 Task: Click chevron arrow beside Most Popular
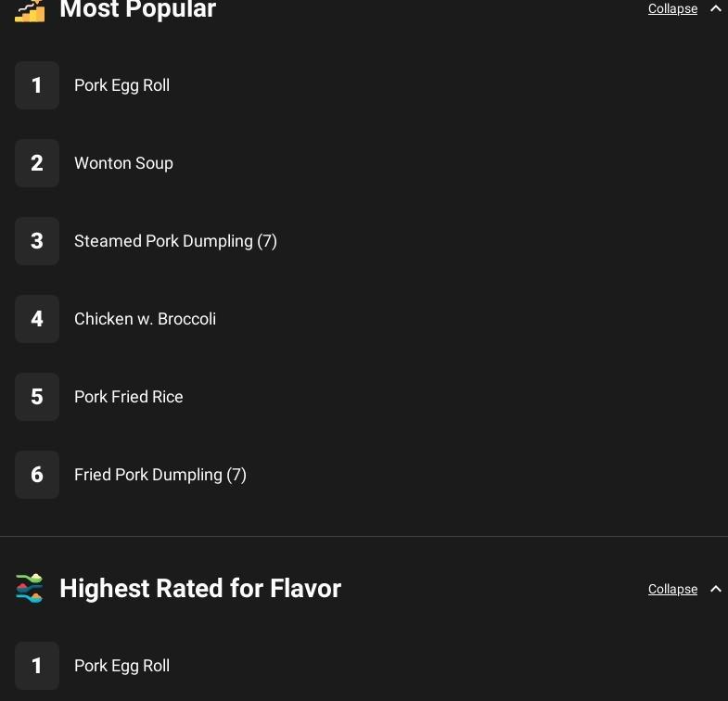pyautogui.click(x=715, y=9)
